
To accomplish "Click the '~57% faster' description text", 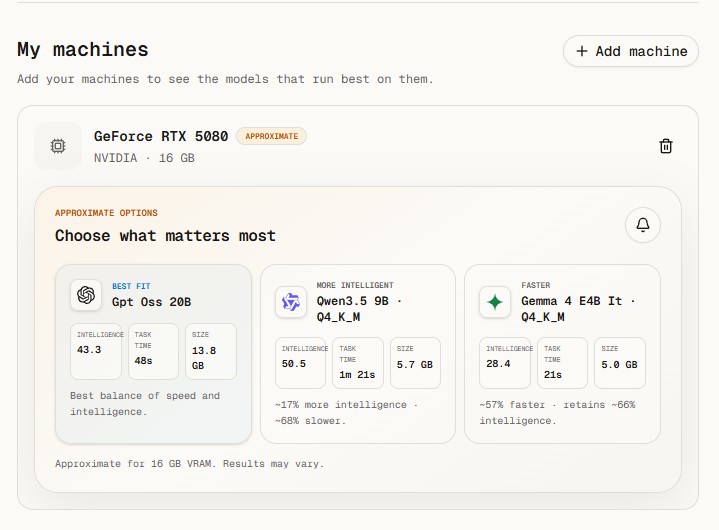I will [558, 413].
